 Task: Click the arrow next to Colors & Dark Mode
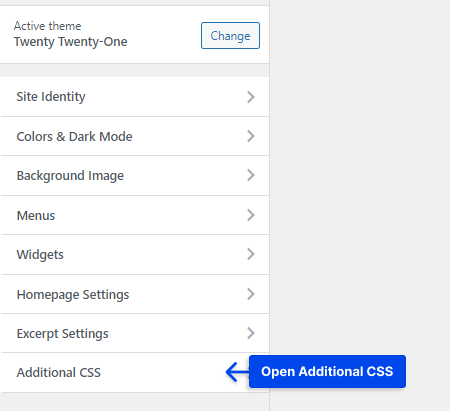click(251, 136)
